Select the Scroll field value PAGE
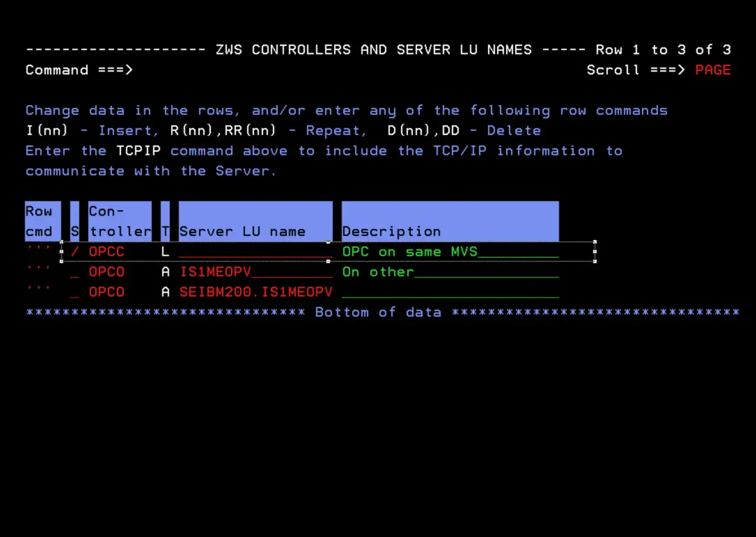This screenshot has height=537, width=756. click(713, 70)
